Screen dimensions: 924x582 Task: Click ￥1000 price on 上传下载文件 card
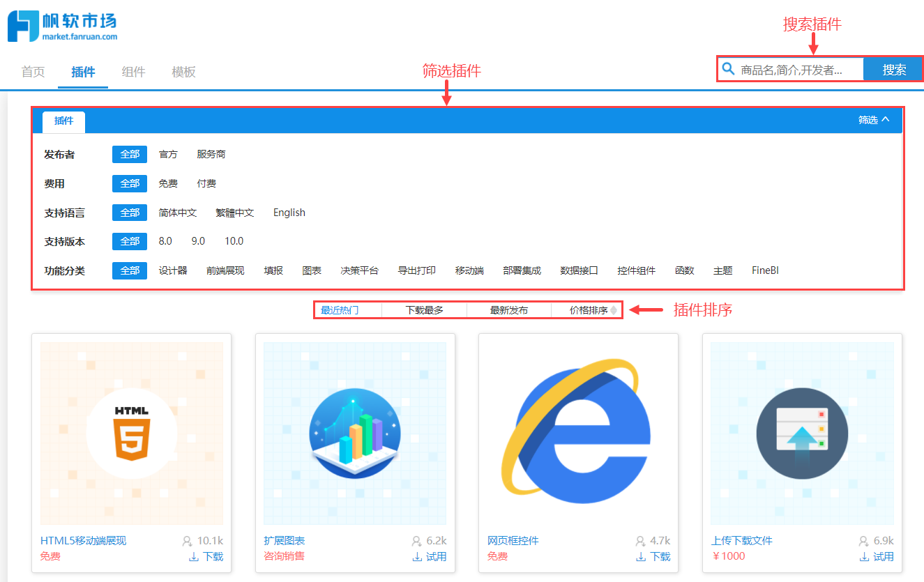click(x=729, y=556)
